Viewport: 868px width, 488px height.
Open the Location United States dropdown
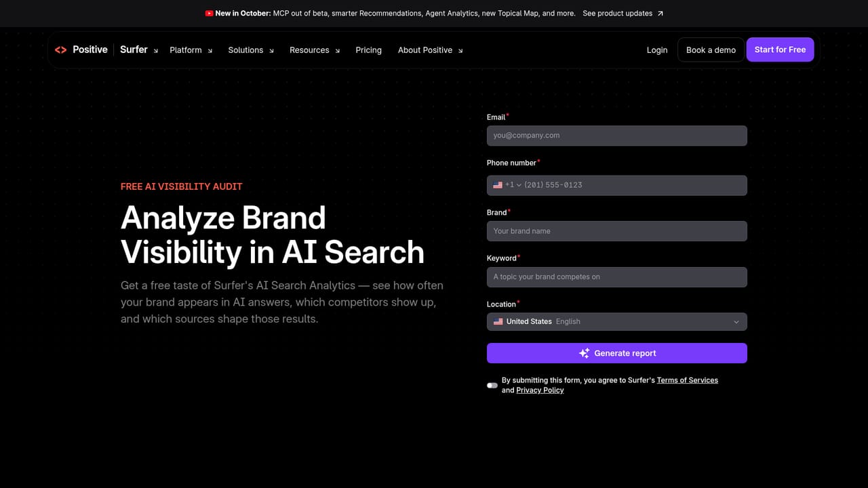pos(617,322)
